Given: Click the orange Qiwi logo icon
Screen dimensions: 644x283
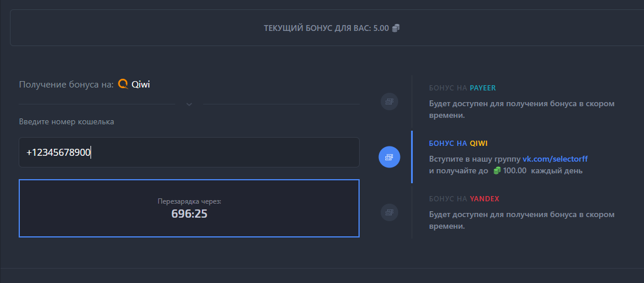Looking at the screenshot, I should 123,84.
